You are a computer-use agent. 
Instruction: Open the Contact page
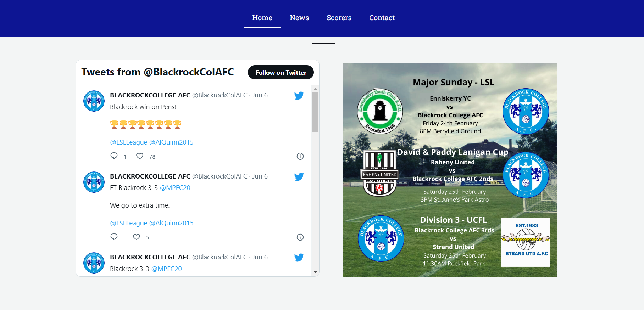click(382, 18)
